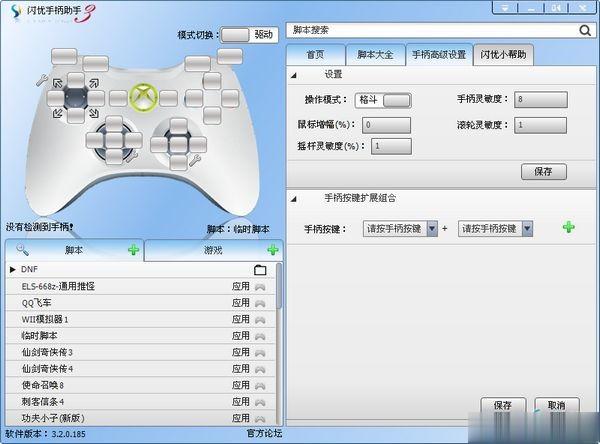Click the magnifier icon in the 脚本 tab
600x444 pixels.
coord(22,250)
